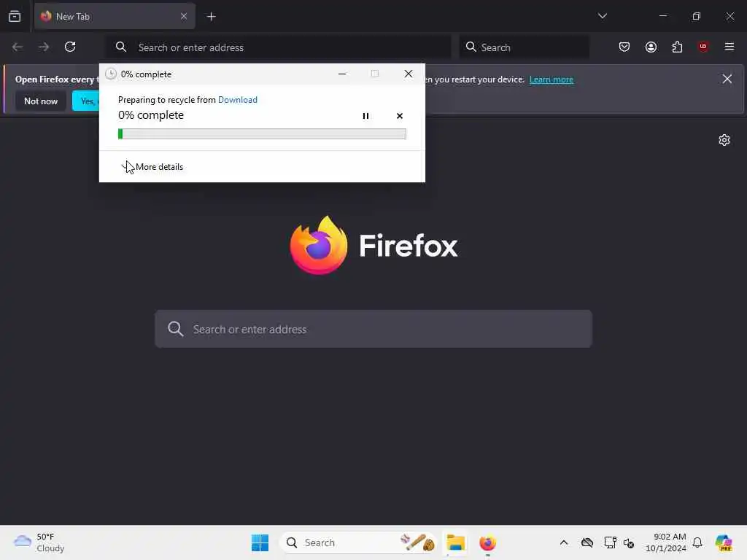The width and height of the screenshot is (747, 560).
Task: Open Firefox View recent browsing icon
Action: pos(15,16)
